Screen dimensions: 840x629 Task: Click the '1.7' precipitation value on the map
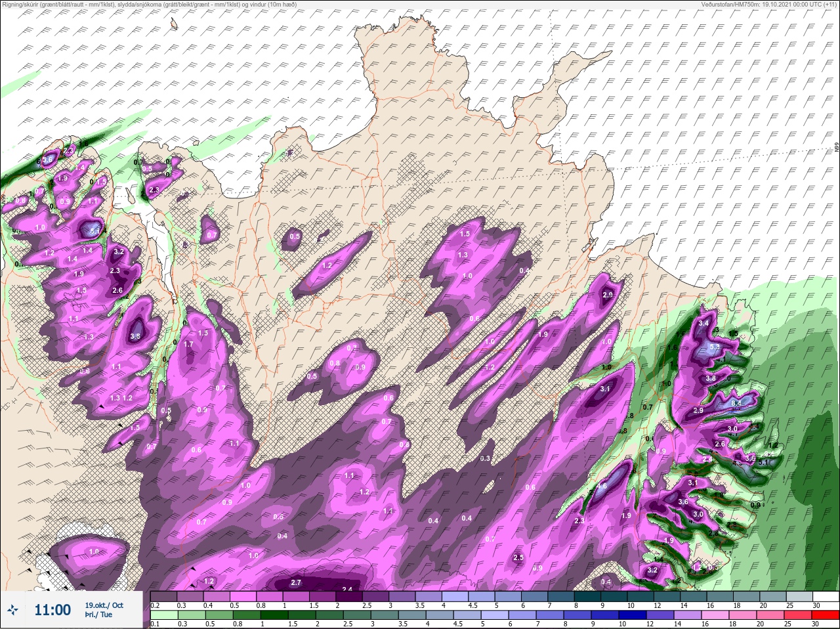point(188,344)
